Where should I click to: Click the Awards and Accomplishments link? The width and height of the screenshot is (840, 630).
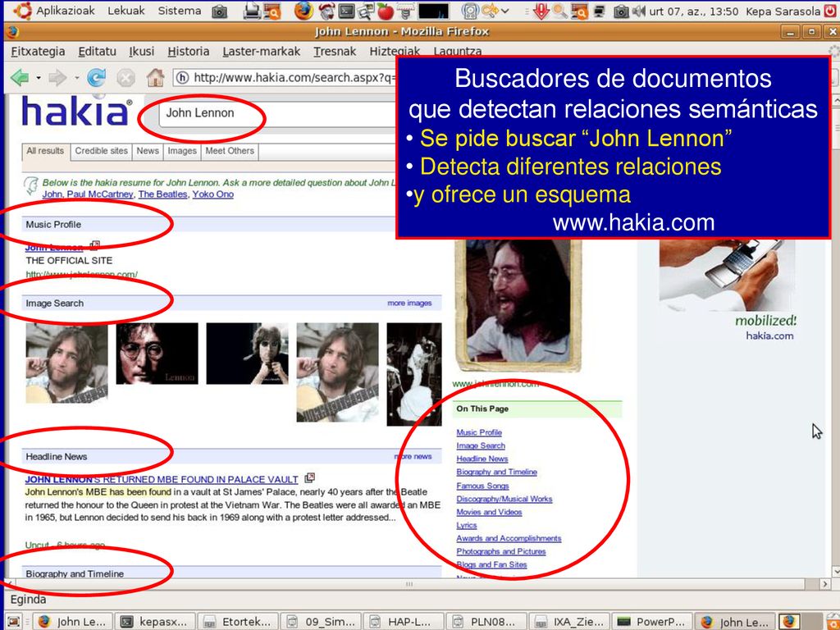tap(509, 538)
